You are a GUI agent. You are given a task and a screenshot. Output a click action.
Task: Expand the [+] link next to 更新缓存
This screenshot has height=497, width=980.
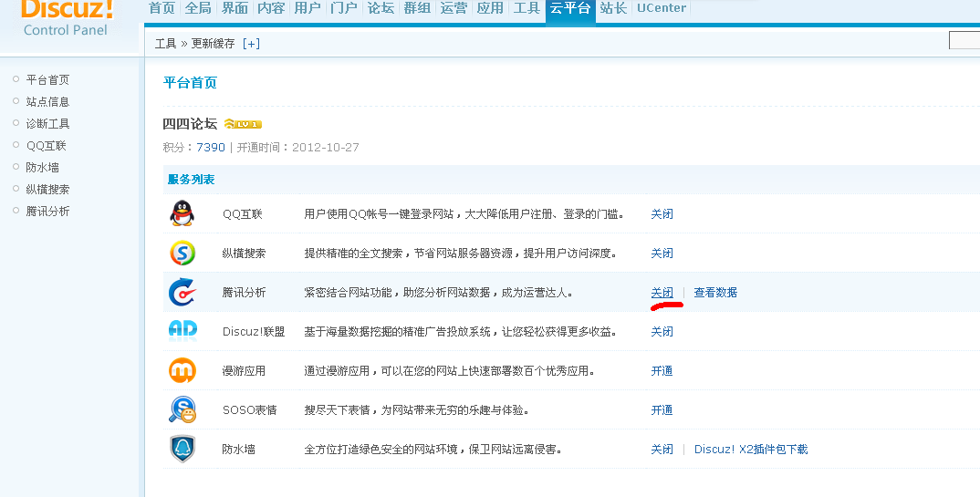pyautogui.click(x=251, y=44)
